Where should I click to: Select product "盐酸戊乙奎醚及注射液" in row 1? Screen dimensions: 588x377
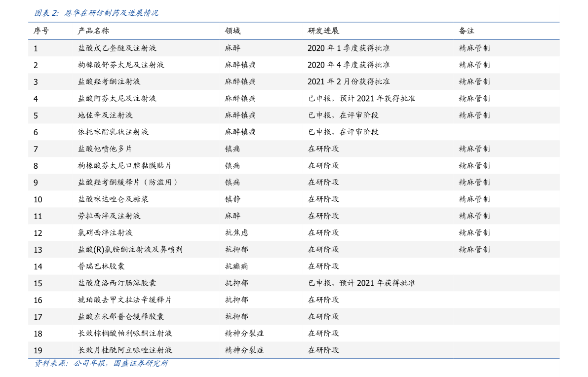point(117,48)
